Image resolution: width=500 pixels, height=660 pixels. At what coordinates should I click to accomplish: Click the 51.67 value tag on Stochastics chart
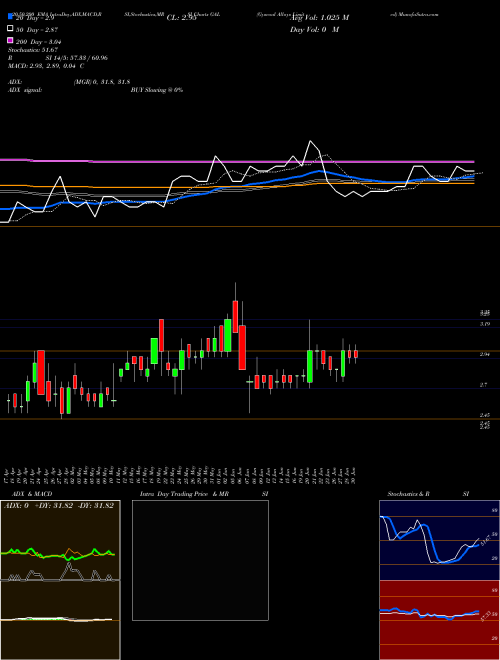click(x=485, y=541)
